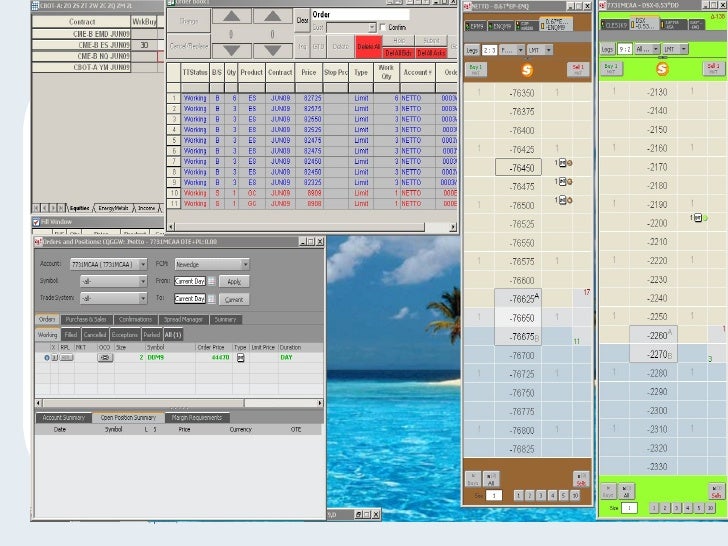Click the orange S icon in NETTO ladder
Viewport: 728px width, 546px height.
pos(526,69)
